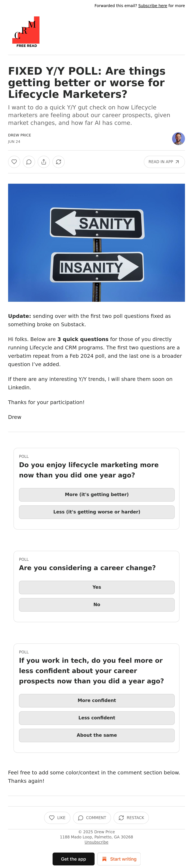Click the Unsubscribe link in the footer
The width and height of the screenshot is (193, 868).
[96, 842]
